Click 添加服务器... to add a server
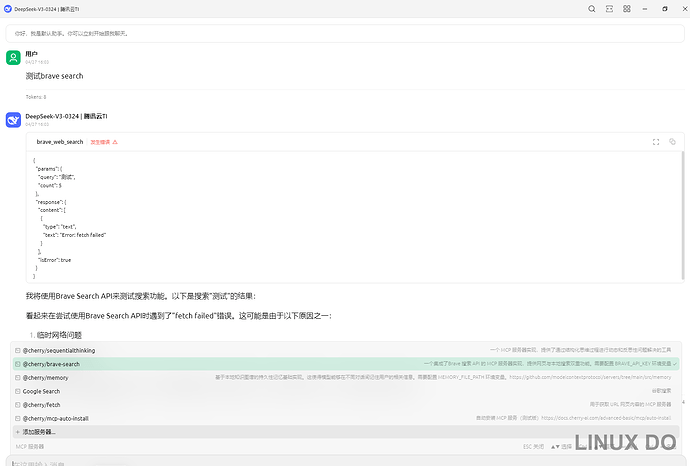Screen dimensions: 690x466 (346, 432)
